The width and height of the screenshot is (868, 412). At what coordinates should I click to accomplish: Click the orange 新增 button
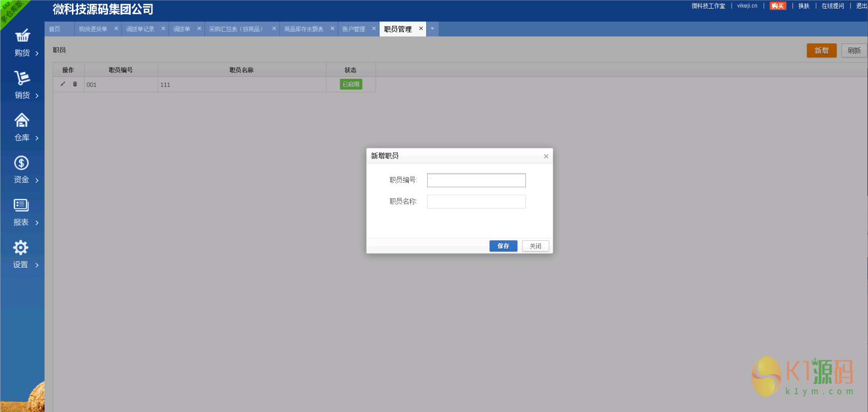[821, 51]
